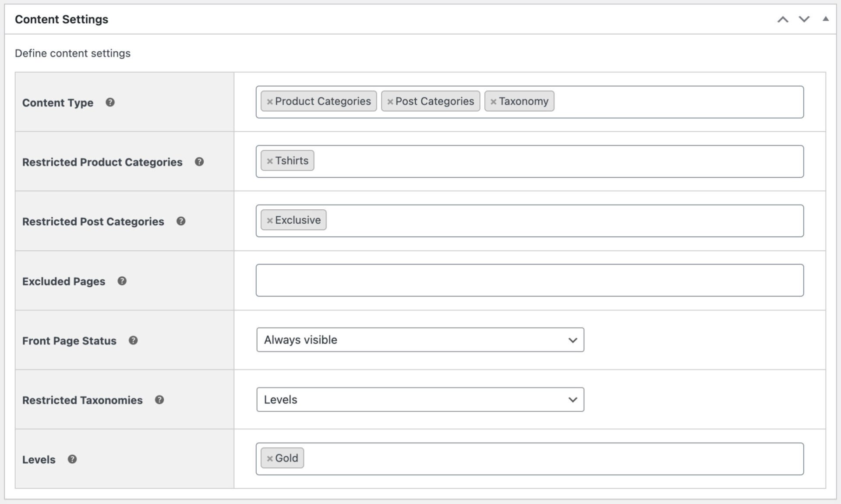Viewport: 841px width, 504px height.
Task: Open help tooltip for Restricted Taxonomies
Action: [x=160, y=400]
